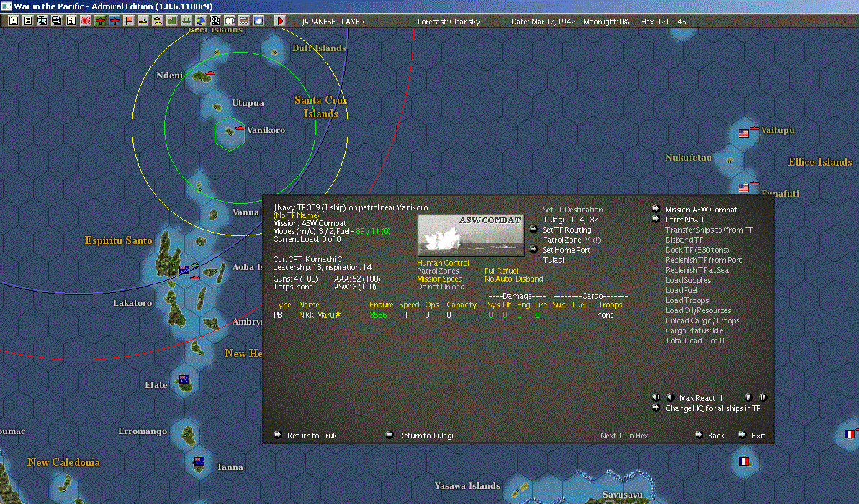Click the Ndeni island on map

tap(202, 77)
